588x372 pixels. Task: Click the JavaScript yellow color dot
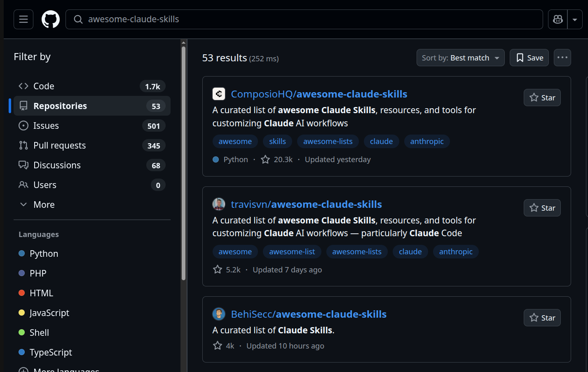pyautogui.click(x=22, y=313)
